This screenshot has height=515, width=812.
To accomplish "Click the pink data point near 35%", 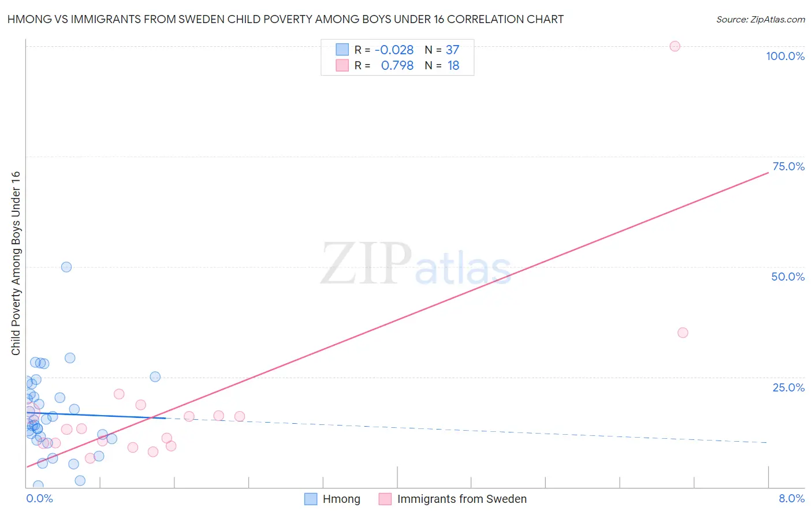I will (683, 333).
